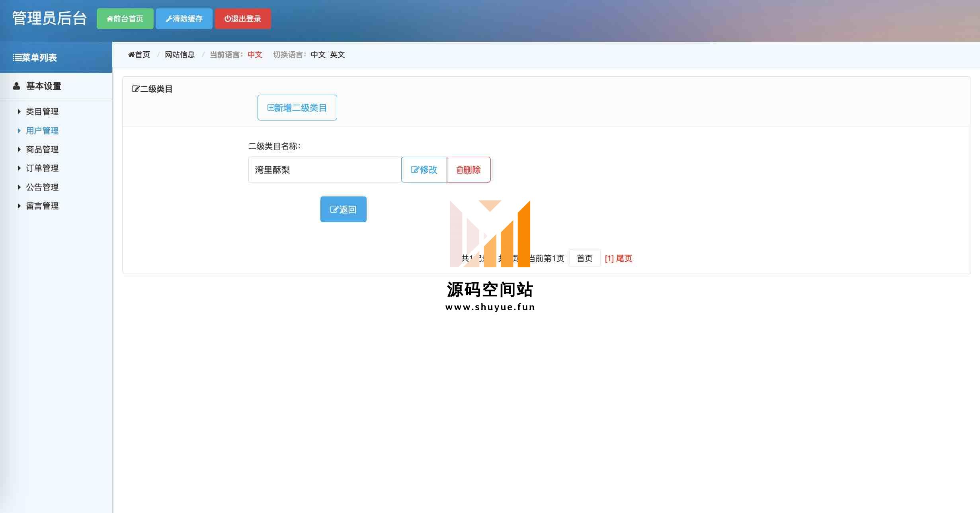Jump to last page via 尾页
This screenshot has height=513, width=980.
(x=624, y=258)
